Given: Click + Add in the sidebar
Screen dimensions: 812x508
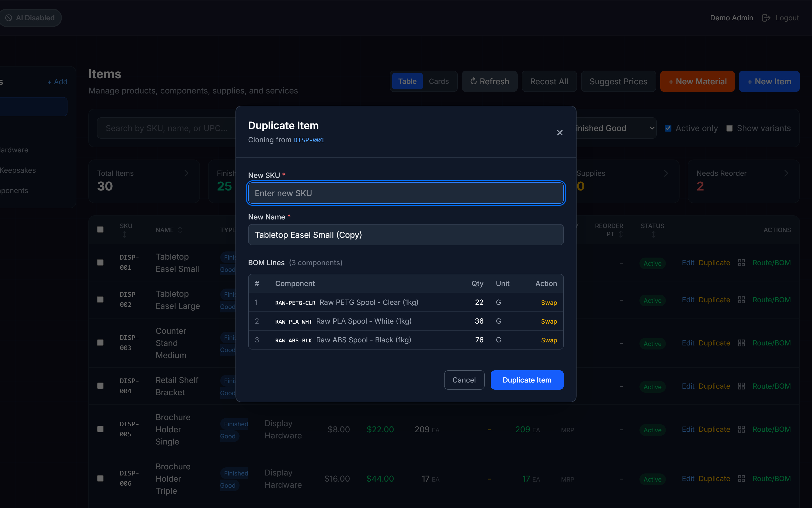Looking at the screenshot, I should (x=57, y=82).
